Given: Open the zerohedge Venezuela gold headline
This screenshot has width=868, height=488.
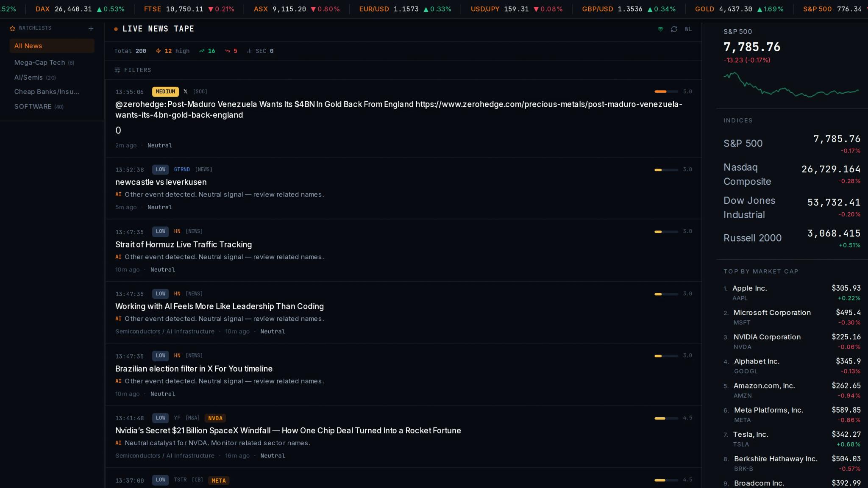Looking at the screenshot, I should coord(399,109).
